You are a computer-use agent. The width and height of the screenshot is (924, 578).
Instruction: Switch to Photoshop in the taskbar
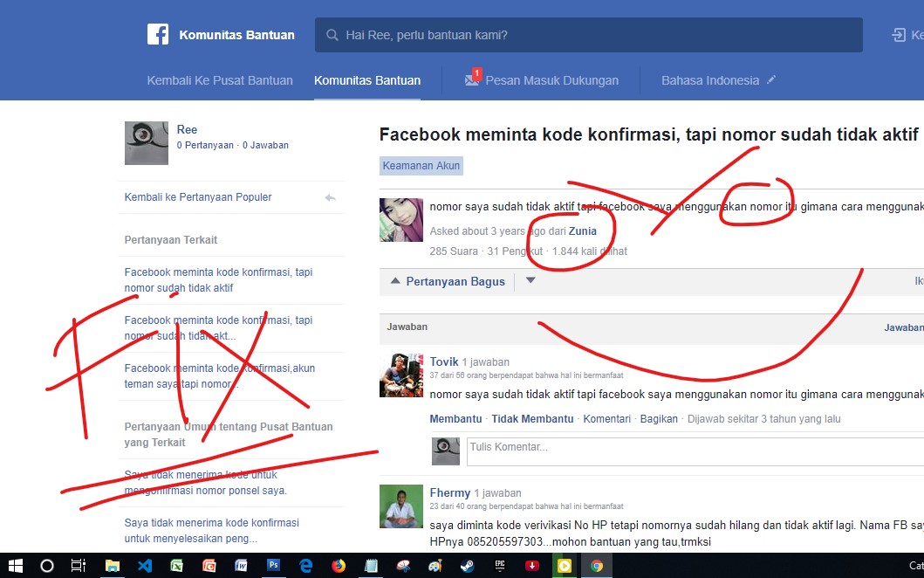(273, 565)
